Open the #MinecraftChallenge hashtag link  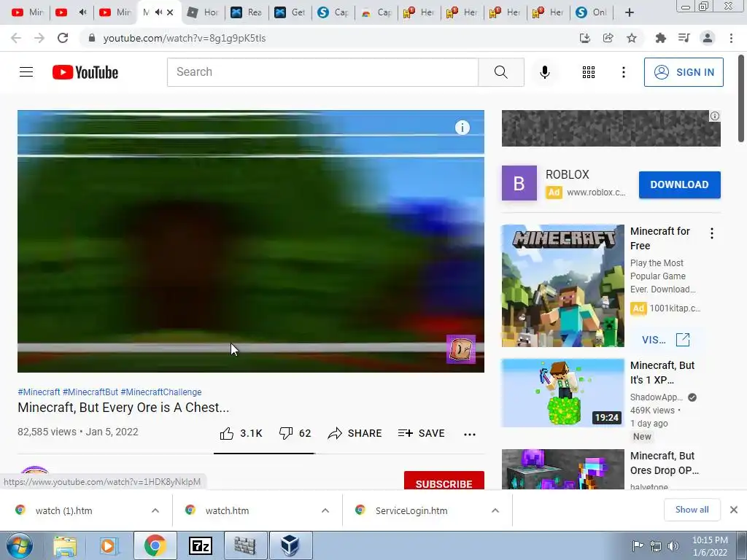pyautogui.click(x=161, y=392)
